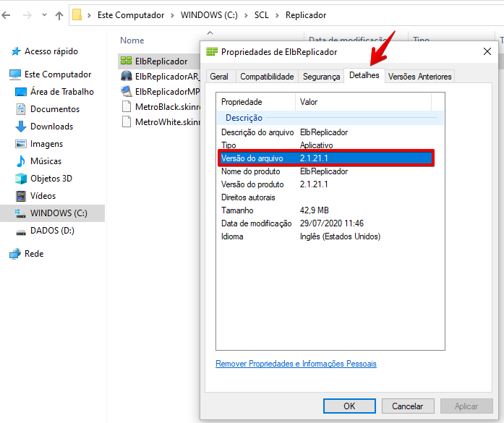Click the forward navigation arrow
The height and width of the screenshot is (423, 504).
27,15
